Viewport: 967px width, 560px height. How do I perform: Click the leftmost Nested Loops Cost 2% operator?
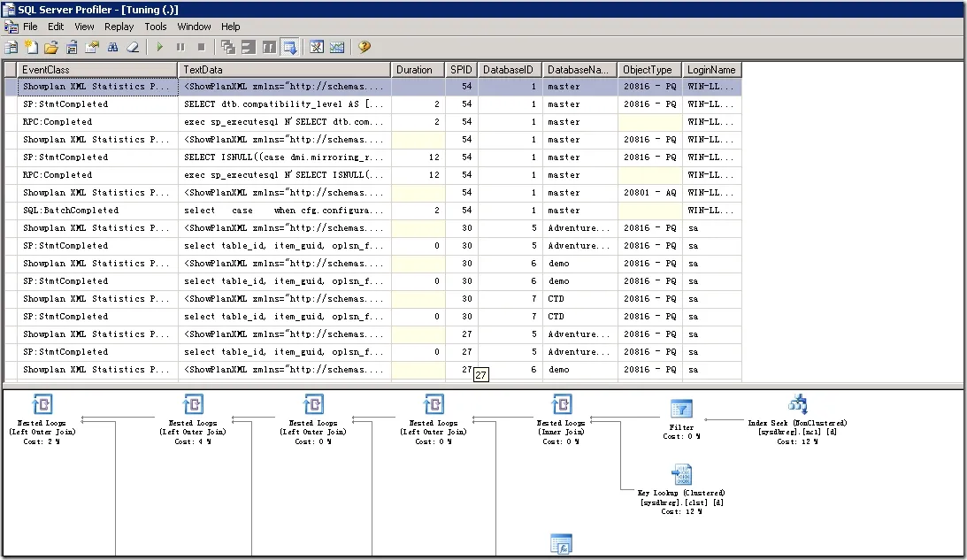pyautogui.click(x=42, y=418)
